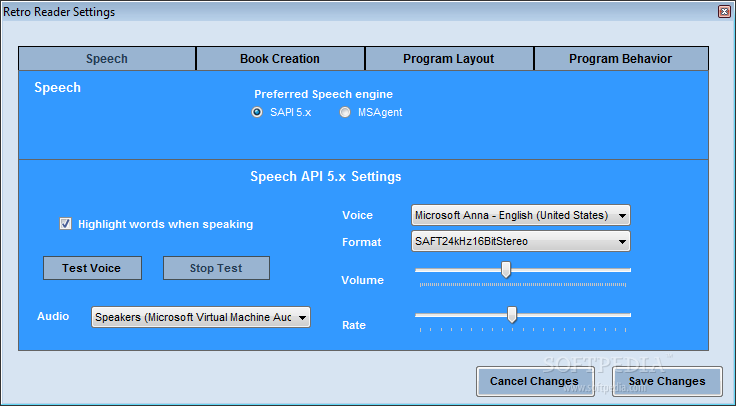Close the Retro Reader Settings window
The width and height of the screenshot is (736, 406).
[x=724, y=12]
